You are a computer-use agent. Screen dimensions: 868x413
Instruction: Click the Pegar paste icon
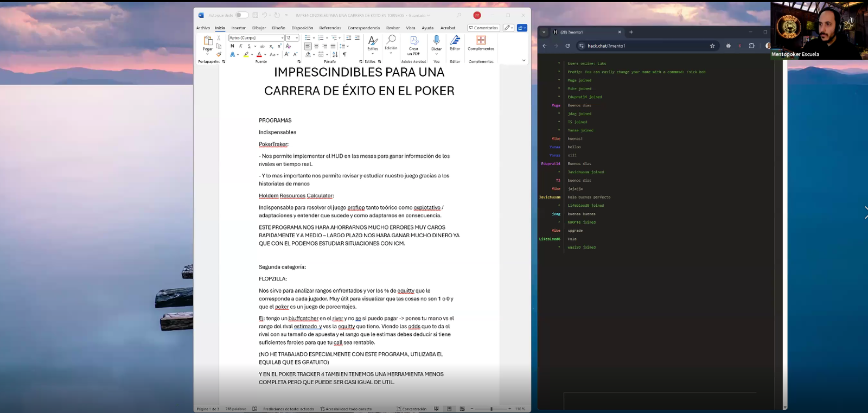(x=208, y=41)
